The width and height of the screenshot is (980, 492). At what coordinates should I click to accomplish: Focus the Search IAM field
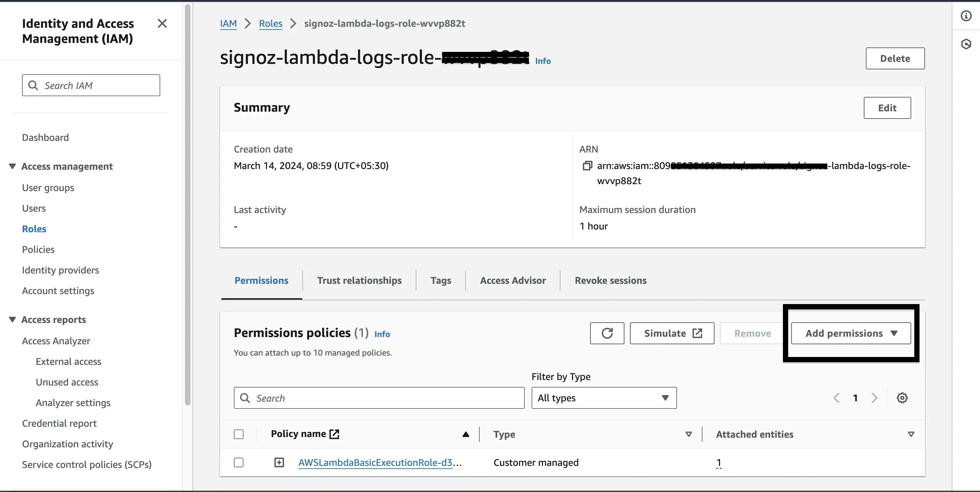pos(91,85)
